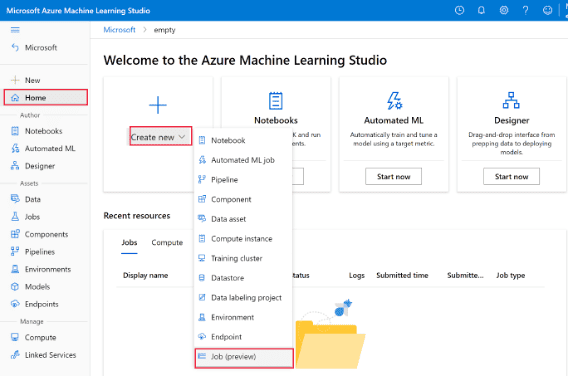568x376 pixels.
Task: Select Home in the left navigation
Action: 46,97
